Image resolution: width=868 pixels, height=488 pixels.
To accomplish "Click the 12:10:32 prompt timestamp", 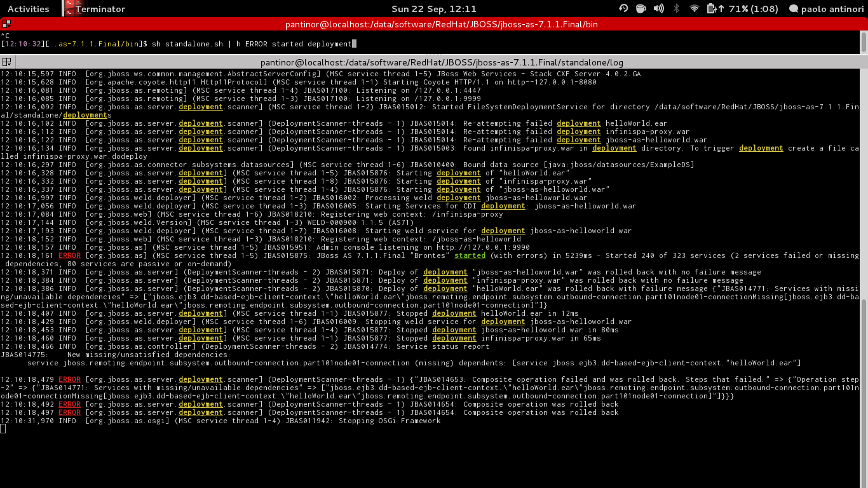I will 22,44.
